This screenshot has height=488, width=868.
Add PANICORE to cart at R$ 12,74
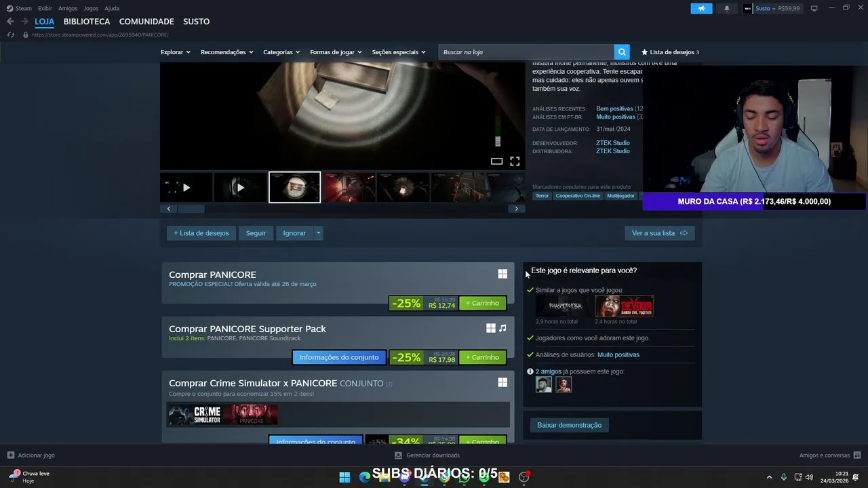pos(483,303)
